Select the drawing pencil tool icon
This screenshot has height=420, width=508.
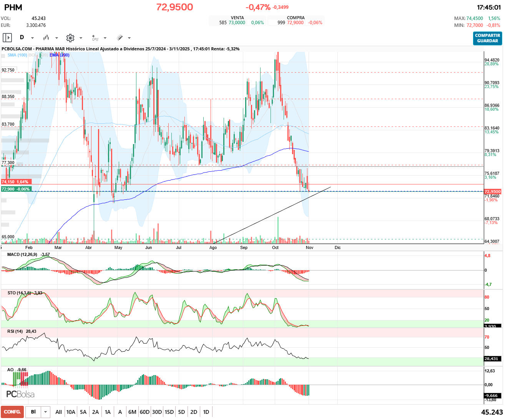click(x=120, y=38)
